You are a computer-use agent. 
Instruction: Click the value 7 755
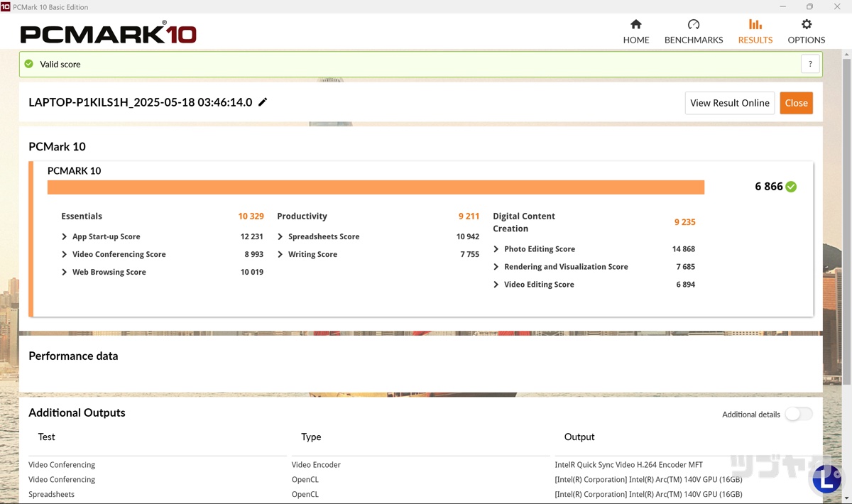(x=470, y=254)
